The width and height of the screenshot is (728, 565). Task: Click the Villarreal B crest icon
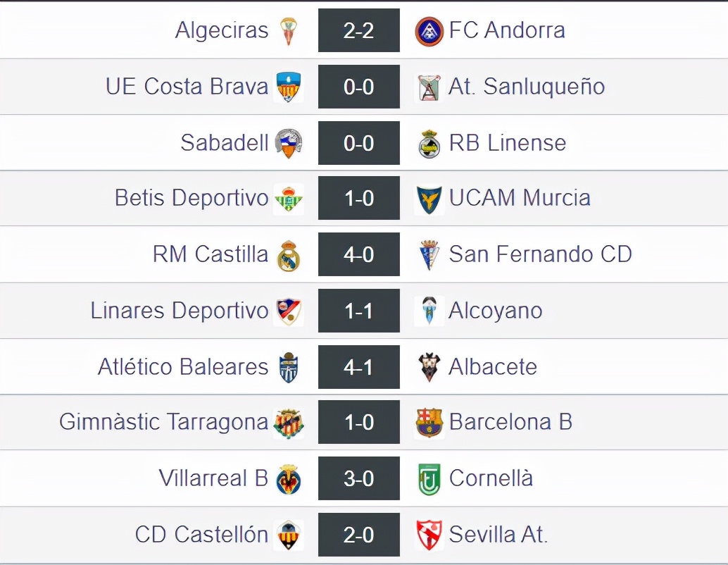pyautogui.click(x=289, y=479)
